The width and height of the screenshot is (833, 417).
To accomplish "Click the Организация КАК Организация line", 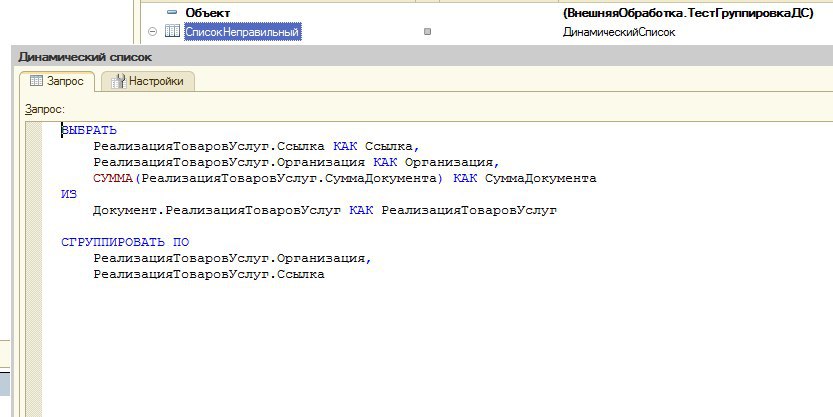I will pos(296,162).
